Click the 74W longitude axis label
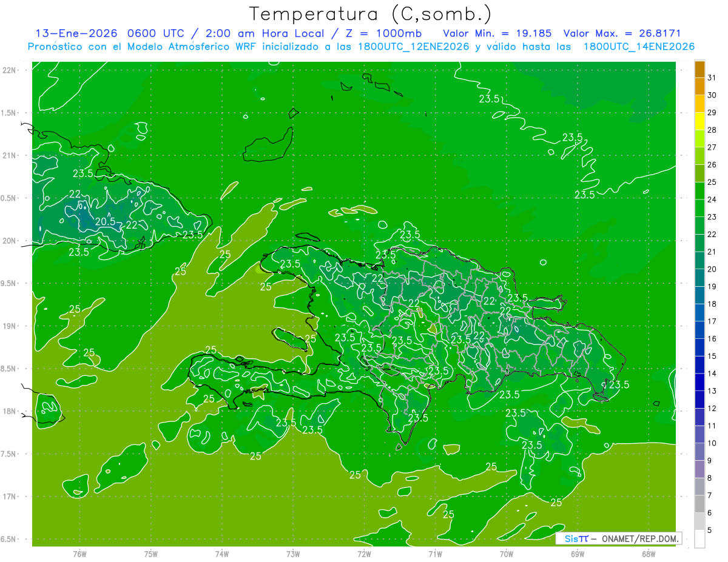The height and width of the screenshot is (562, 728). (222, 554)
